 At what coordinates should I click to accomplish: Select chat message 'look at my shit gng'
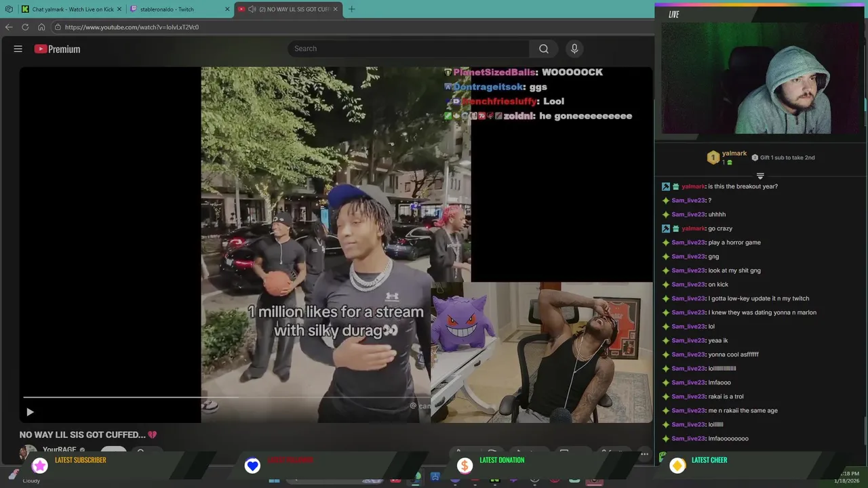coord(734,270)
